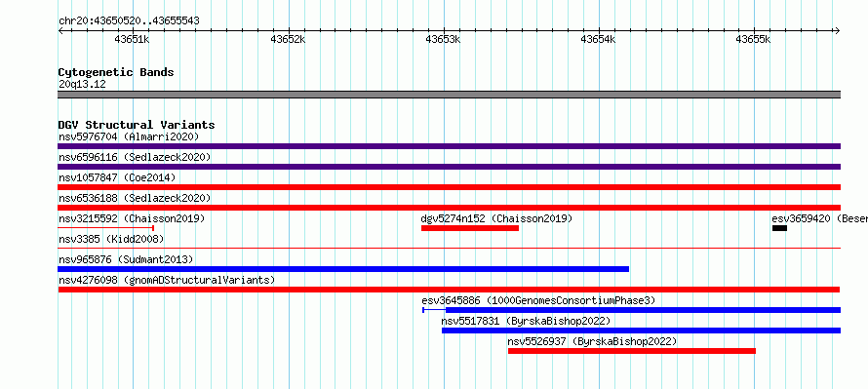Image resolution: width=868 pixels, height=389 pixels.
Task: Open the nsv4276098 gnomAD red variant bar
Action: [x=449, y=290]
